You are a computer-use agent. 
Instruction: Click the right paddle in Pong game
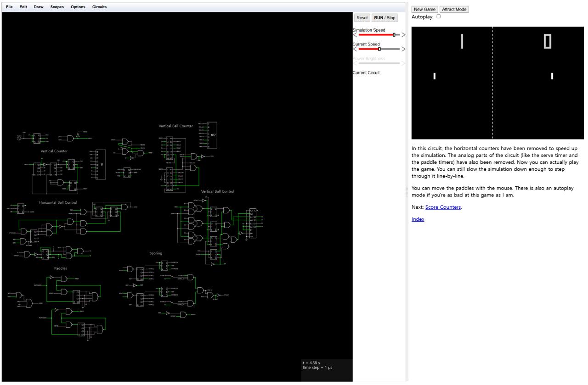coord(552,76)
